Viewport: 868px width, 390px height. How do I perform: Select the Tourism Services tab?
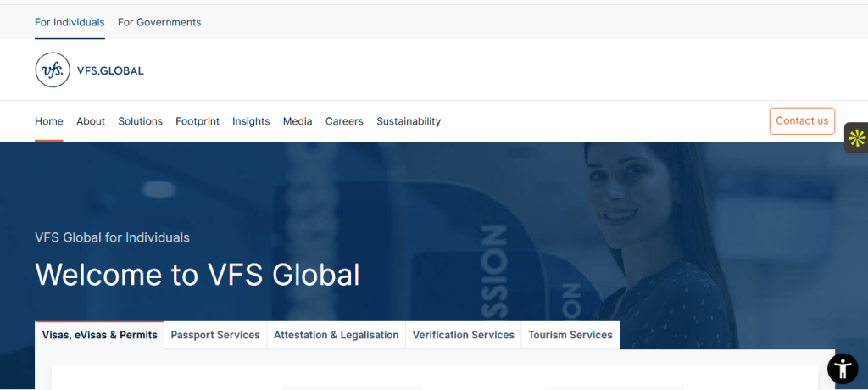point(570,335)
